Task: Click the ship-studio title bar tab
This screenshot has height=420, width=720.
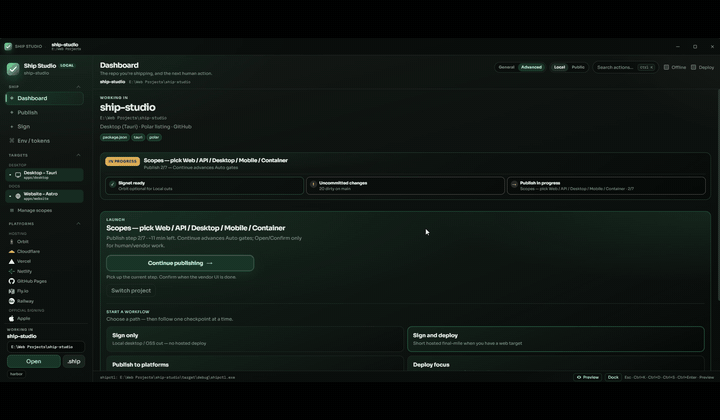Action: 66,46
